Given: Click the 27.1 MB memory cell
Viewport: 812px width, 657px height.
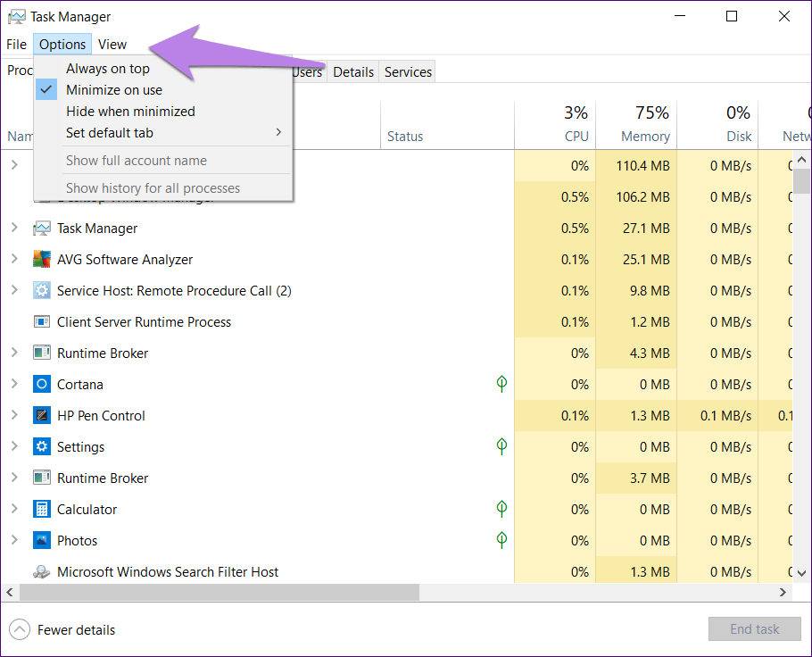Looking at the screenshot, I should click(x=636, y=228).
